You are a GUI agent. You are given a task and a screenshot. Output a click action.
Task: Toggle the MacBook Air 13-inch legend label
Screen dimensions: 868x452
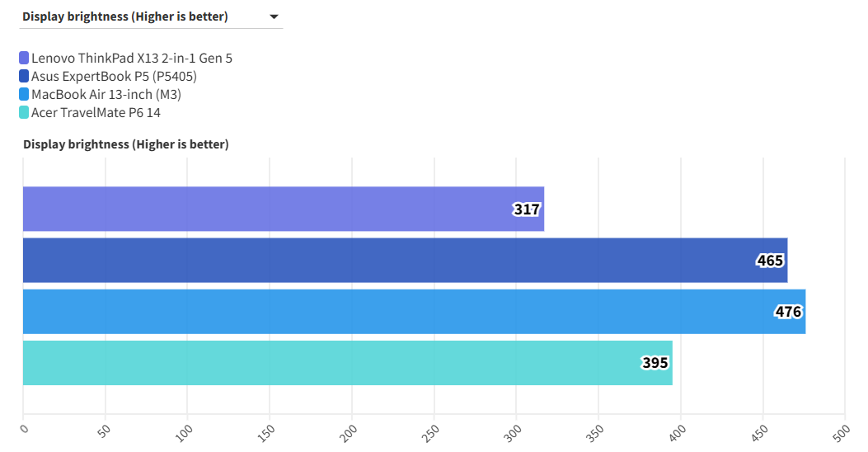click(106, 94)
